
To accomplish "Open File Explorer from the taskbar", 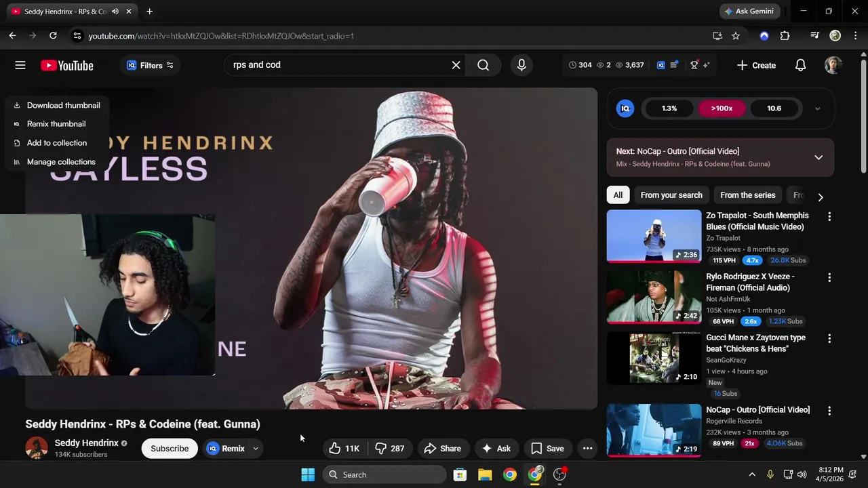I will point(485,474).
